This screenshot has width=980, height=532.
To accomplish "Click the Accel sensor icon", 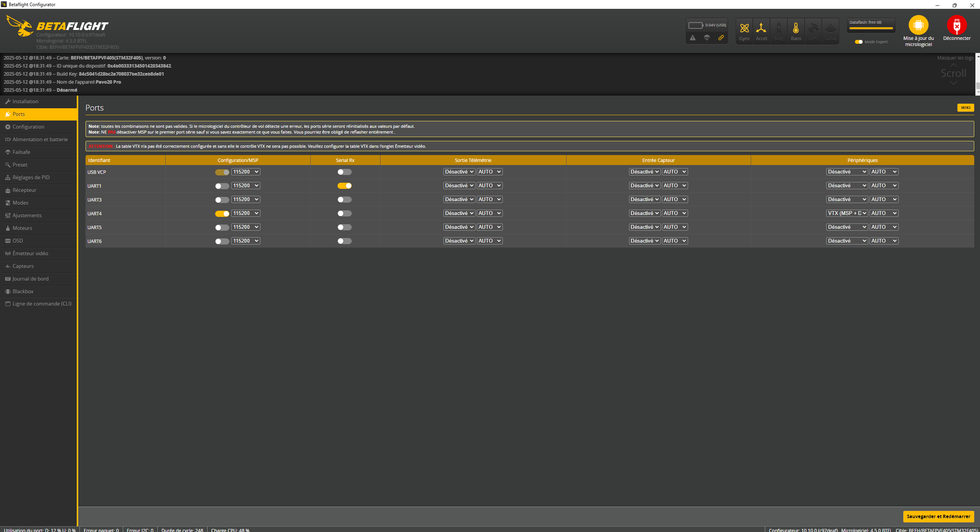I will [x=761, y=28].
